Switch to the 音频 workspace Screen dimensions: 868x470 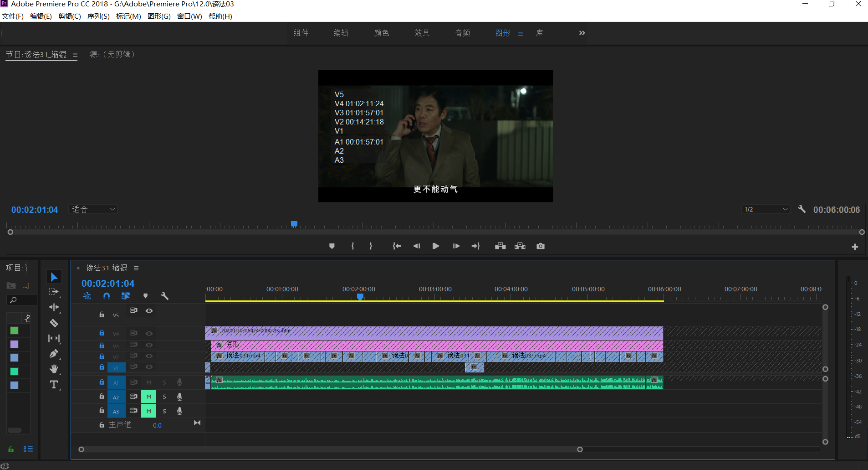click(x=463, y=33)
